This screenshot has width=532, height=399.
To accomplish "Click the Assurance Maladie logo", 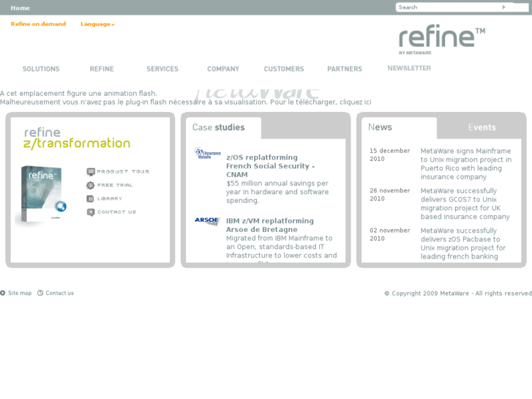I will [207, 153].
